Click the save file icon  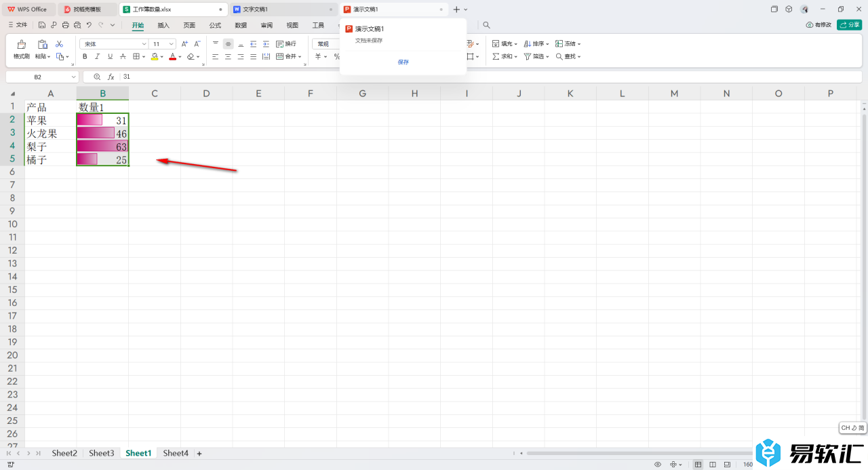[42, 25]
